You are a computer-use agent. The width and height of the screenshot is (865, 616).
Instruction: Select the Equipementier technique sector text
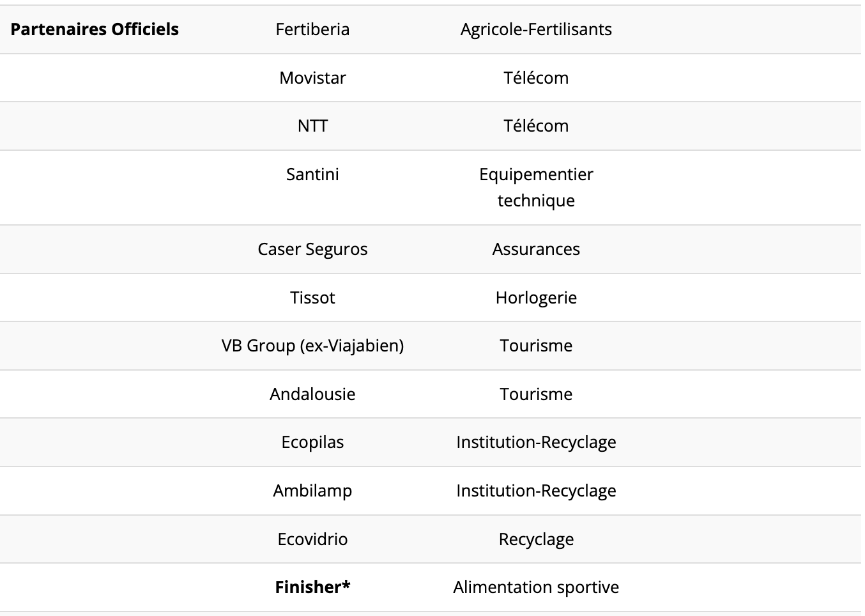coord(536,187)
